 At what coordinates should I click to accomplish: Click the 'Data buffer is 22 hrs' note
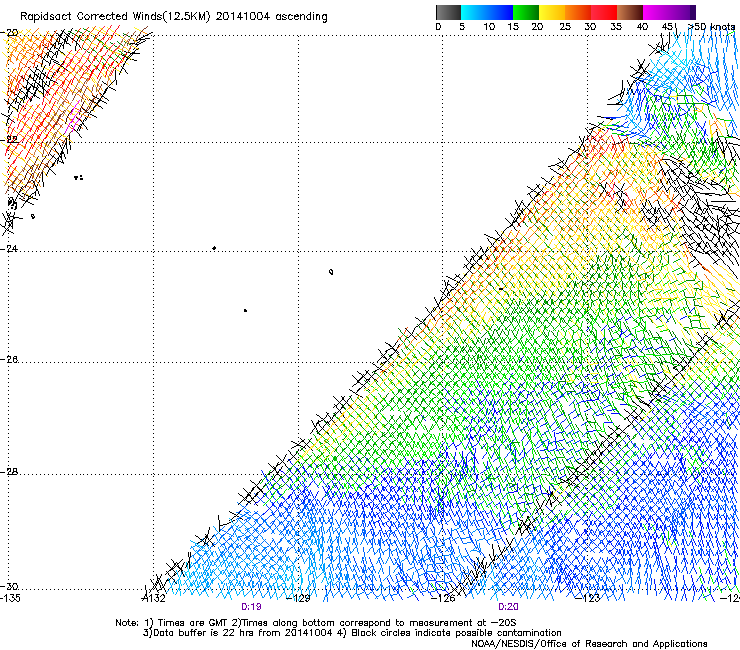[352, 633]
